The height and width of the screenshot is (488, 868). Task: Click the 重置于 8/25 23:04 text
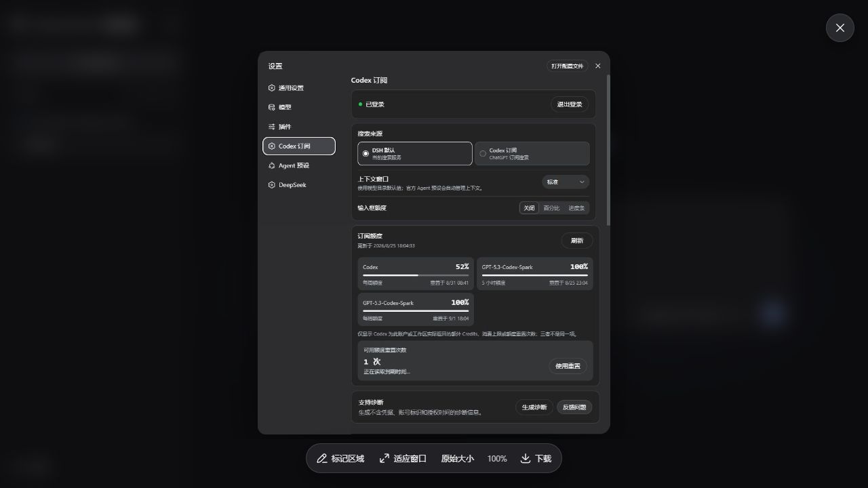coord(568,283)
